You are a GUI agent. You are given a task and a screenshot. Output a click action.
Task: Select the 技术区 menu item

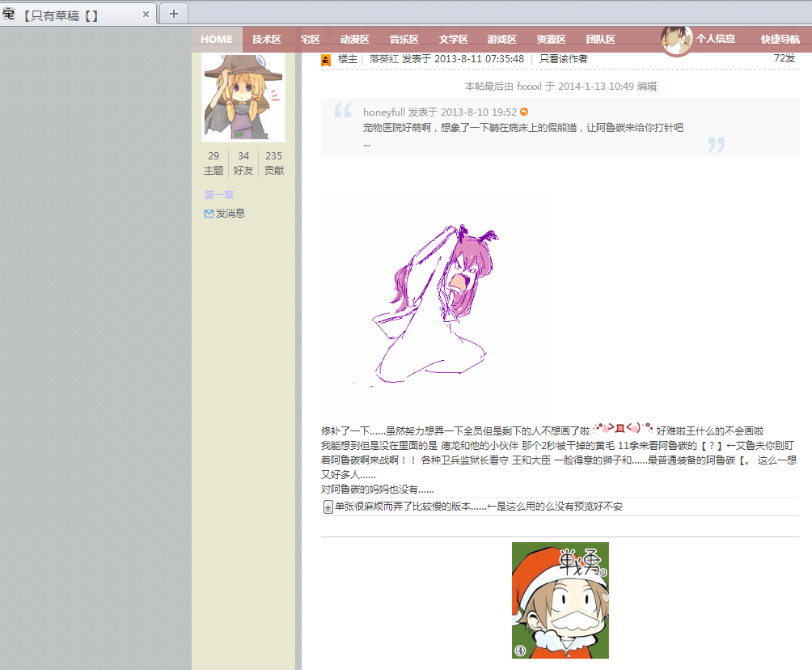[266, 39]
